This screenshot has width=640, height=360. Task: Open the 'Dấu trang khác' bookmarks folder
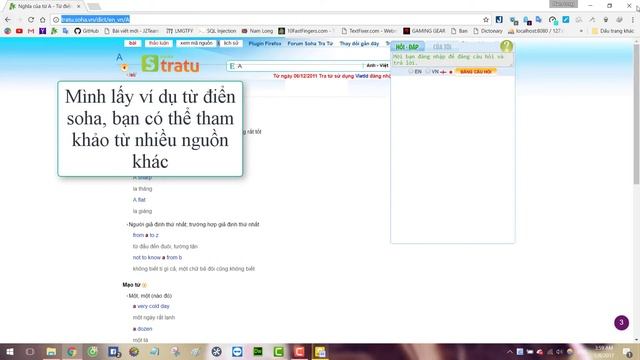pyautogui.click(x=613, y=31)
